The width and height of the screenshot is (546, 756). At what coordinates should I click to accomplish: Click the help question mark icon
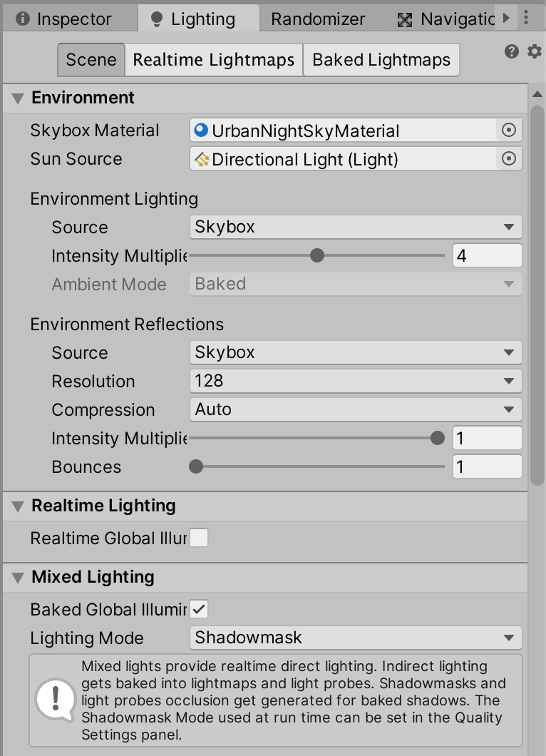click(x=511, y=51)
